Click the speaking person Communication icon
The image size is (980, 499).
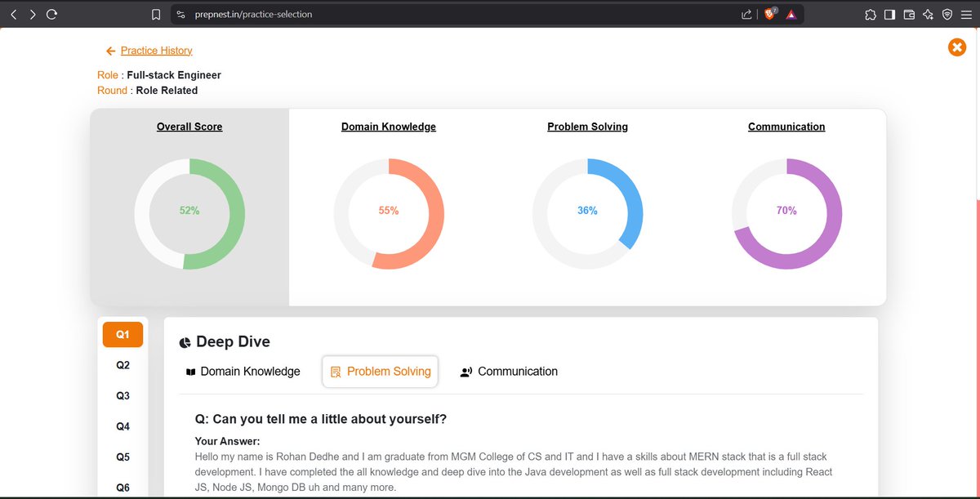(x=466, y=372)
